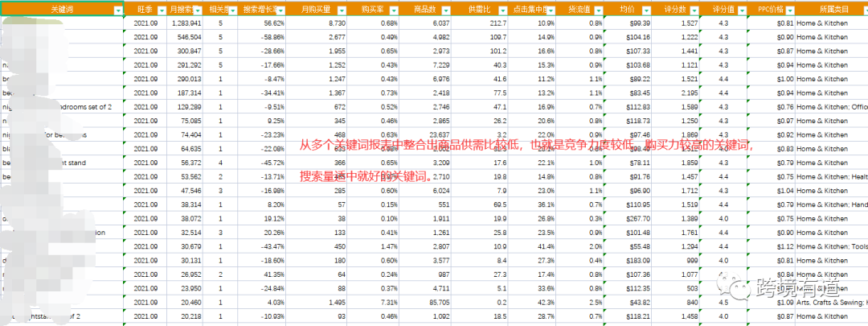Screen dimensions: 868x326
Task: Select the purchase rate cell 7.31%
Action: click(x=373, y=302)
